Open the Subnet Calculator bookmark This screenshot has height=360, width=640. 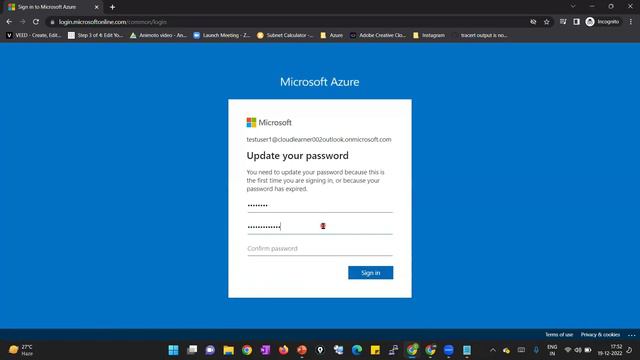pyautogui.click(x=285, y=36)
